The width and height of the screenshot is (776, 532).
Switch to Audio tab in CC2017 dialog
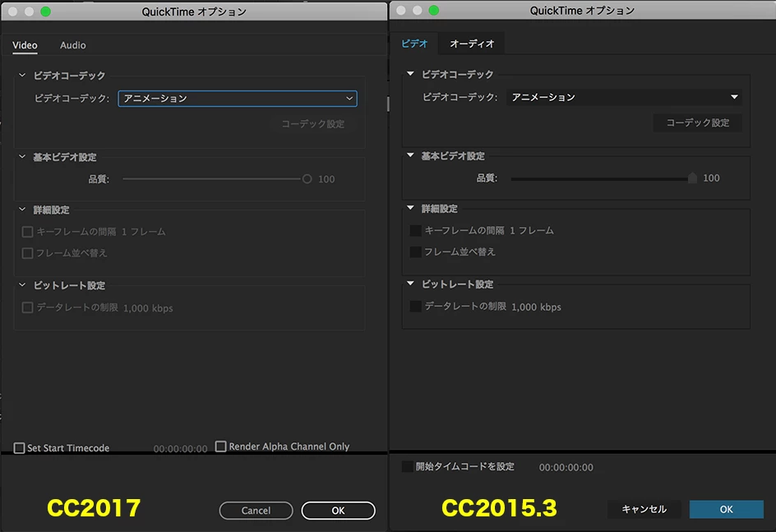pos(72,45)
